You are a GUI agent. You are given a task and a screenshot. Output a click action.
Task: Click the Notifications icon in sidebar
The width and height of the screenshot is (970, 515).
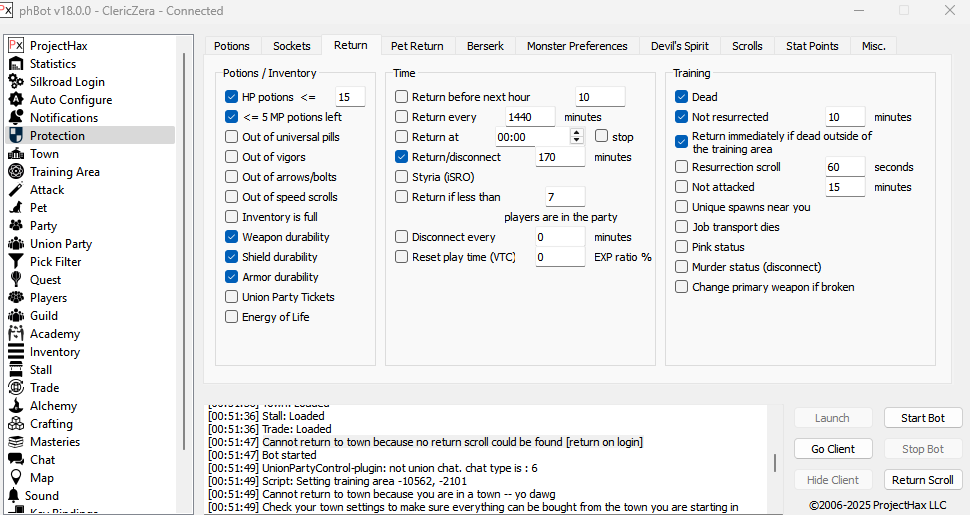tap(15, 118)
